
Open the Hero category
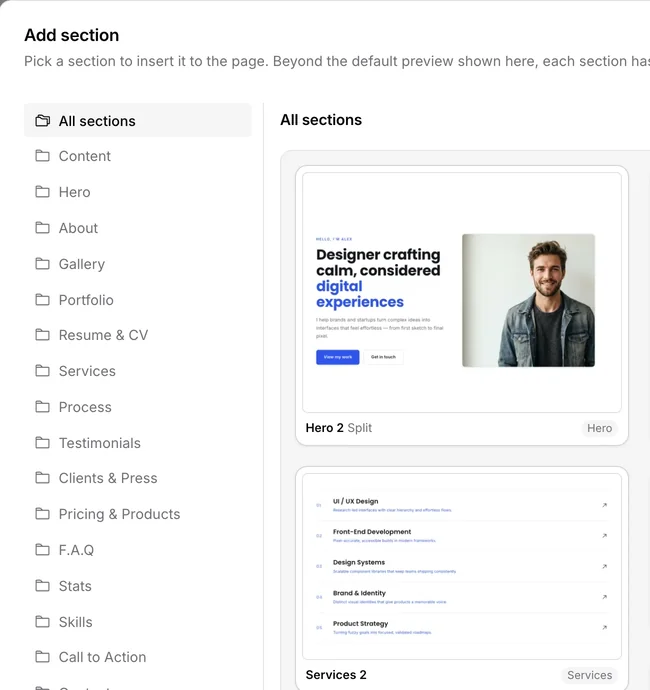(x=137, y=192)
